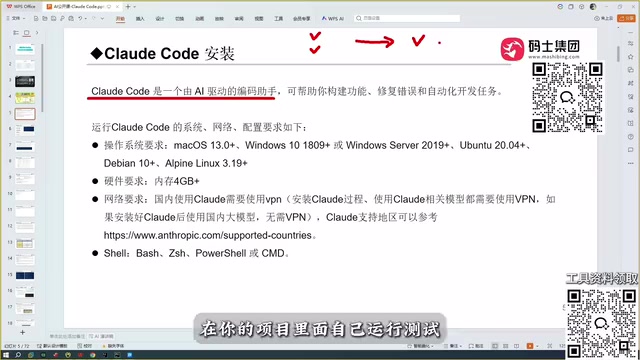The image size is (640, 360).
Task: Open the 文件 file menu
Action: pos(16,18)
